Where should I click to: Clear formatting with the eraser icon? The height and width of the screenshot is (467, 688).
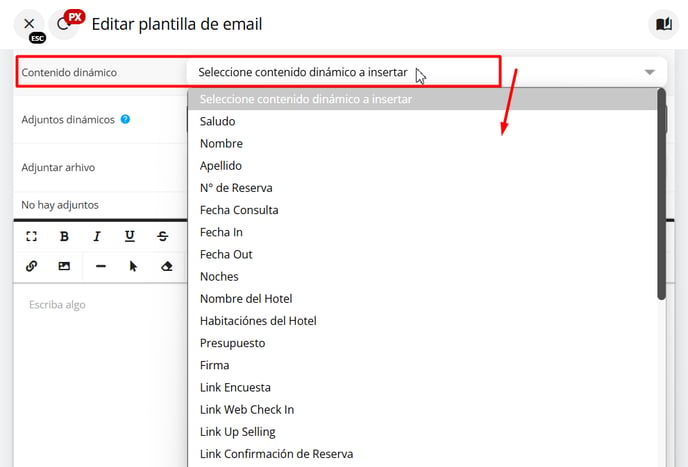167,266
